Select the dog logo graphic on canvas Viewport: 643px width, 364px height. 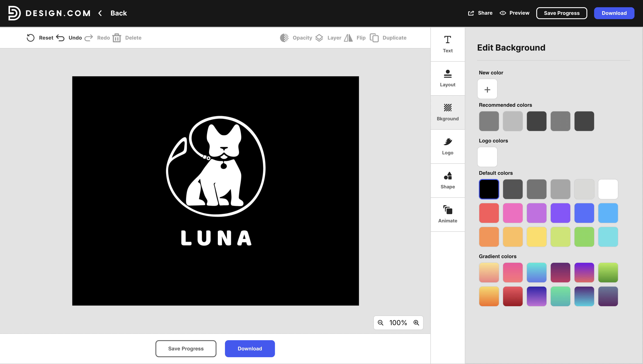(x=215, y=166)
